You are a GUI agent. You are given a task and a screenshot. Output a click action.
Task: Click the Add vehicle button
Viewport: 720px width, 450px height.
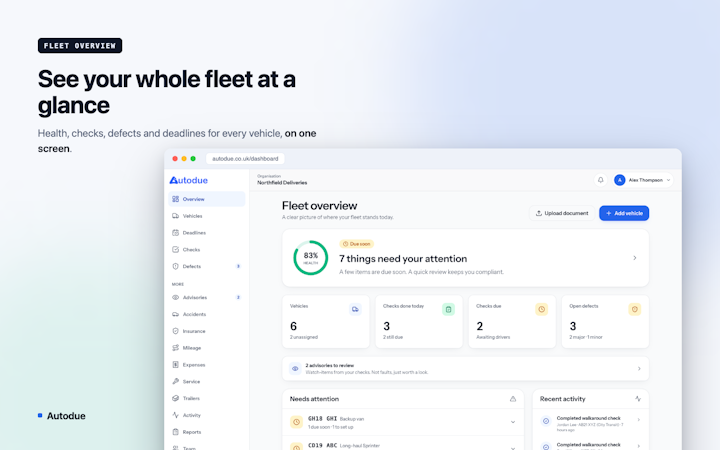pyautogui.click(x=624, y=214)
